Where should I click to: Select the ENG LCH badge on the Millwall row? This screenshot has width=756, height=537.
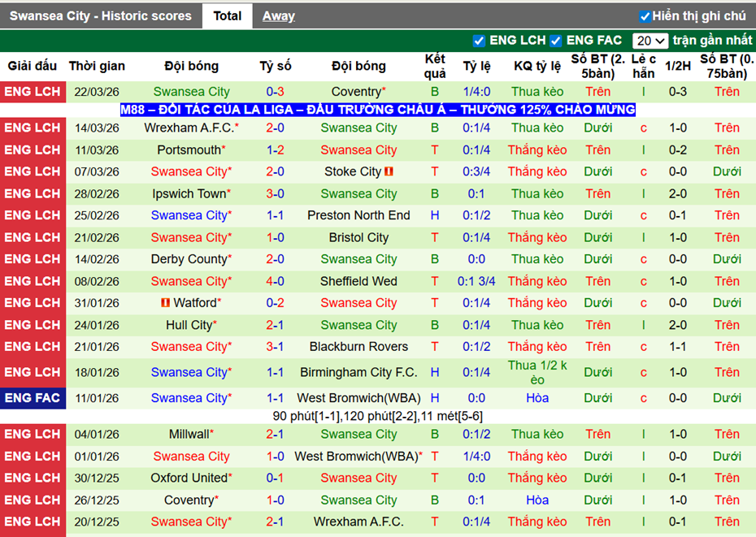[33, 434]
